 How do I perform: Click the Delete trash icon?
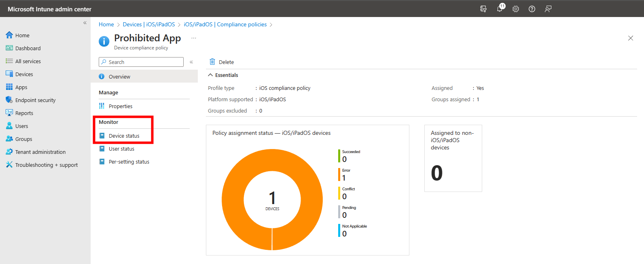tap(212, 62)
